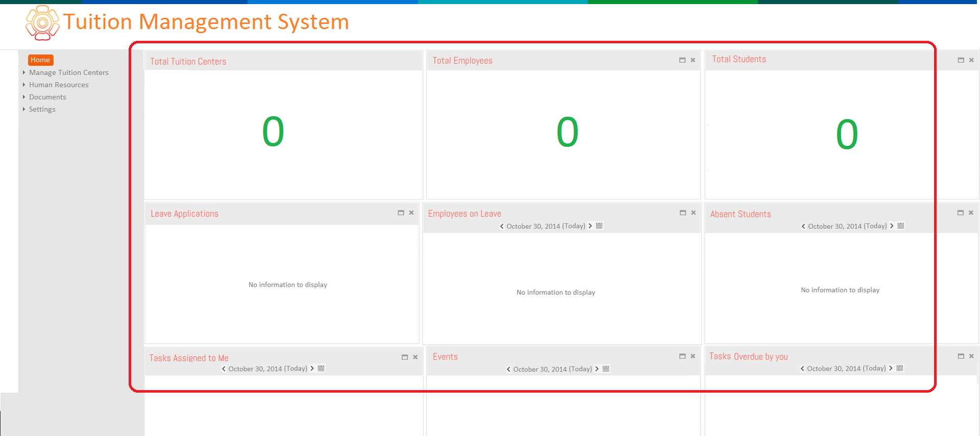Go to next day in Absent Students
980x436 pixels.
pyautogui.click(x=892, y=226)
